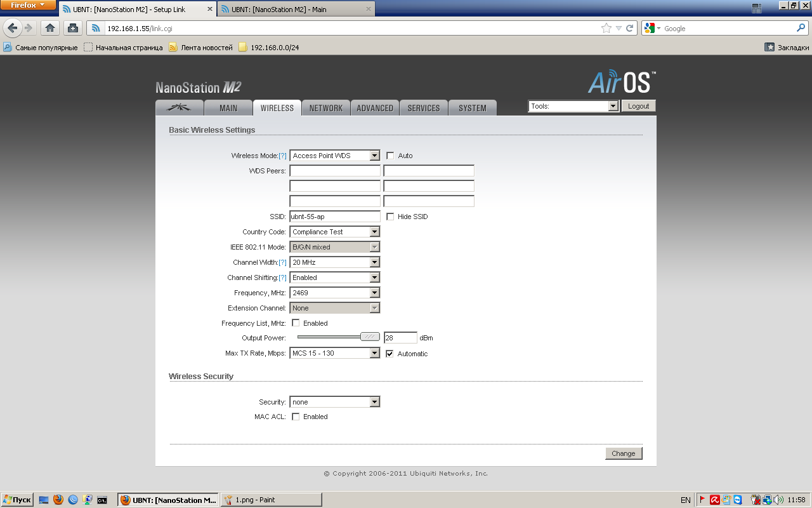Click the bookmarks toolbar button next to Home

[x=73, y=28]
